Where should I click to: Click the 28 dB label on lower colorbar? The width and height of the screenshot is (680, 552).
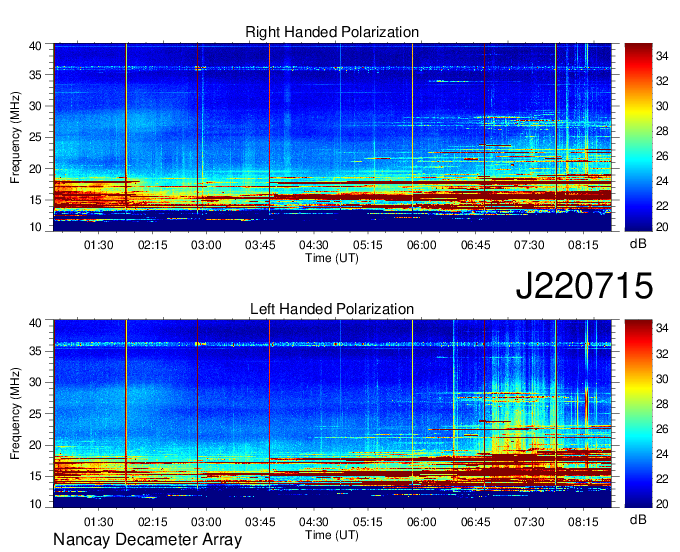point(662,404)
